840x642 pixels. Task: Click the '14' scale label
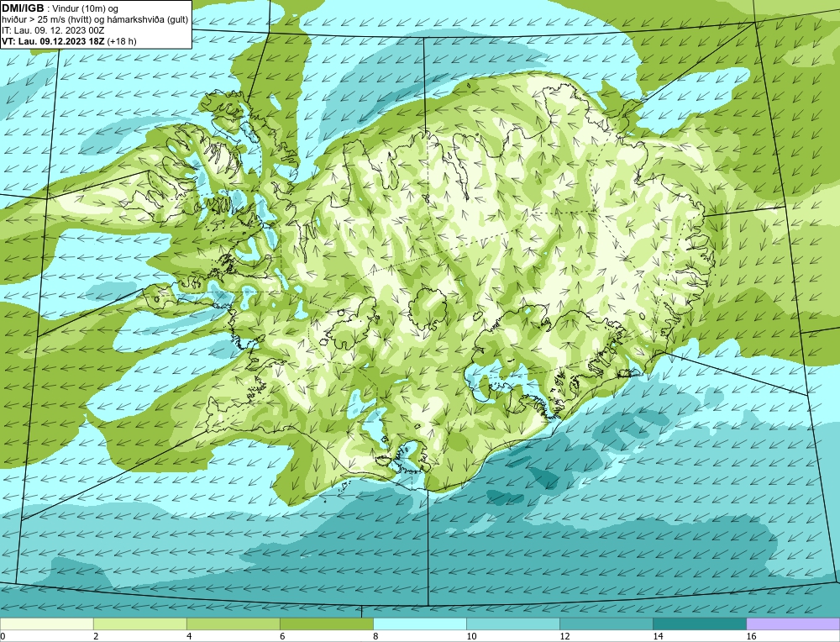pyautogui.click(x=658, y=636)
